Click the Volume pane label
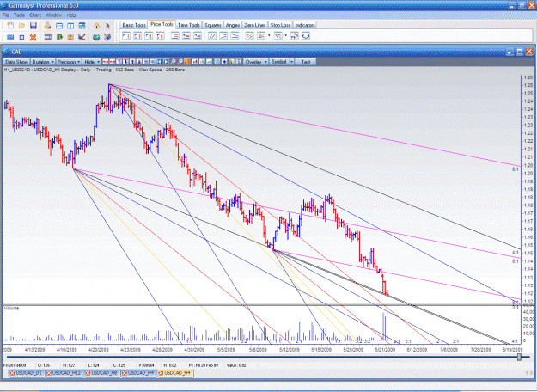Screen dimensions: 537x392 (11, 309)
